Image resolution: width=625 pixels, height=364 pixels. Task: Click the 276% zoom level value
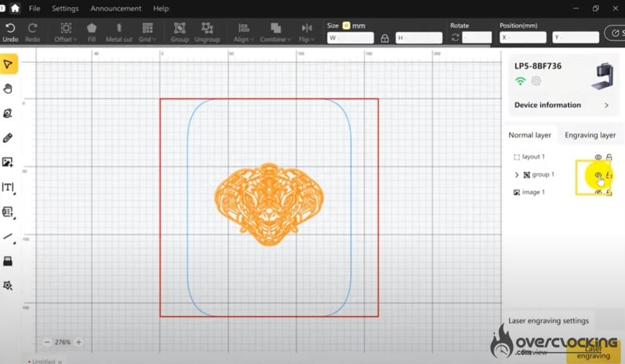(63, 342)
